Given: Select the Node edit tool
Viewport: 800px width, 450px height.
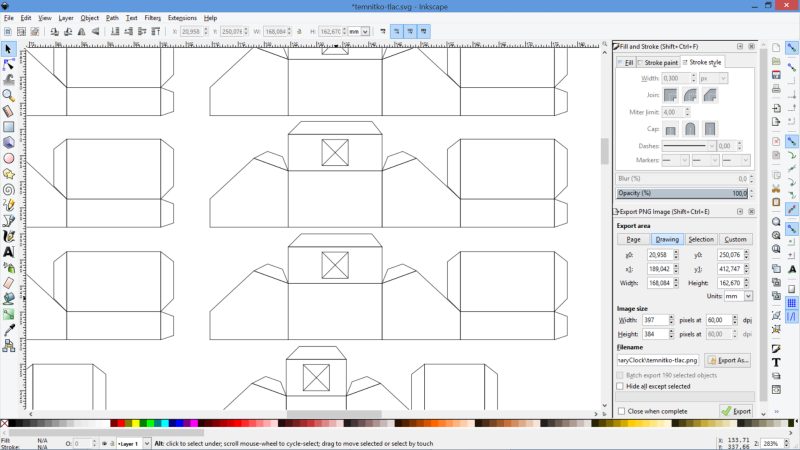Looking at the screenshot, I should click(x=8, y=64).
